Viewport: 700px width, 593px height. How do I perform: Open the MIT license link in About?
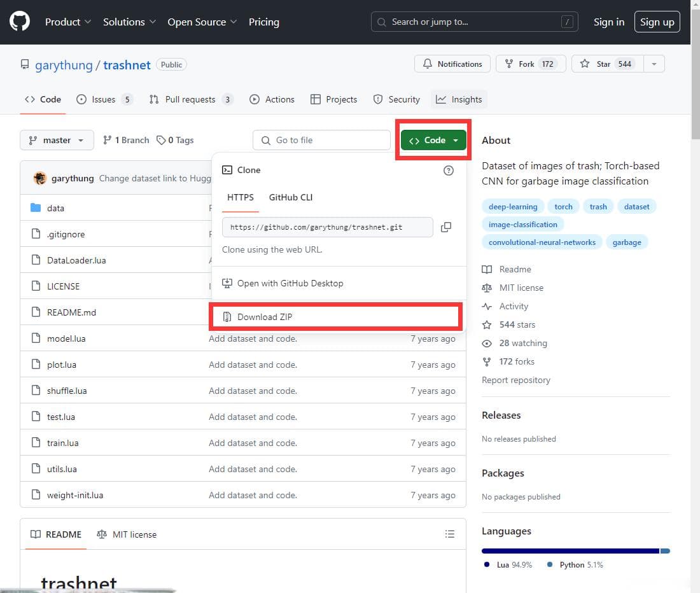(x=513, y=288)
